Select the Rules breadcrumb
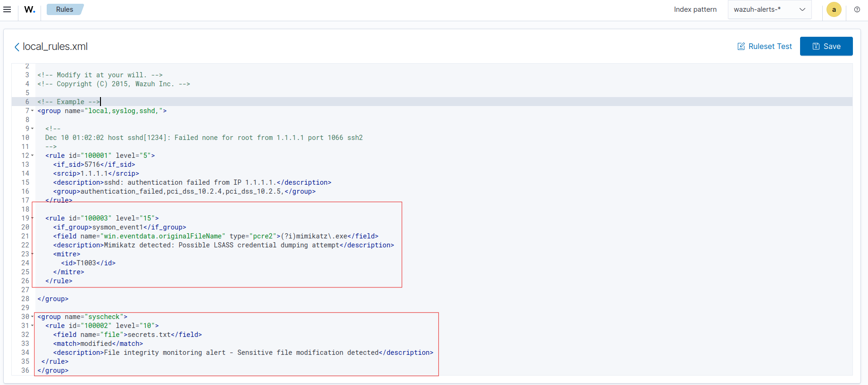Screen dimensions: 868x385 (x=65, y=9)
